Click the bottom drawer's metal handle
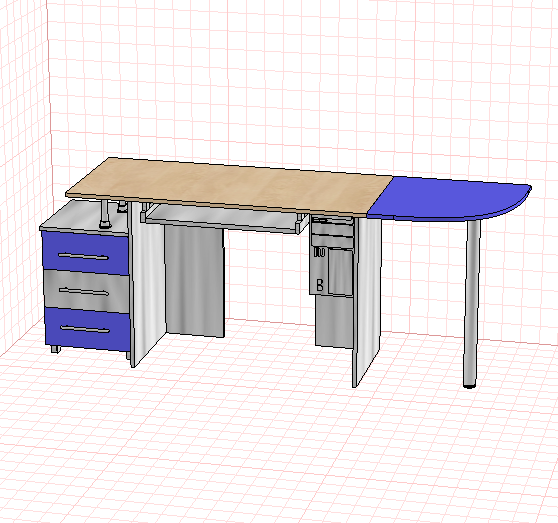 pyautogui.click(x=86, y=330)
